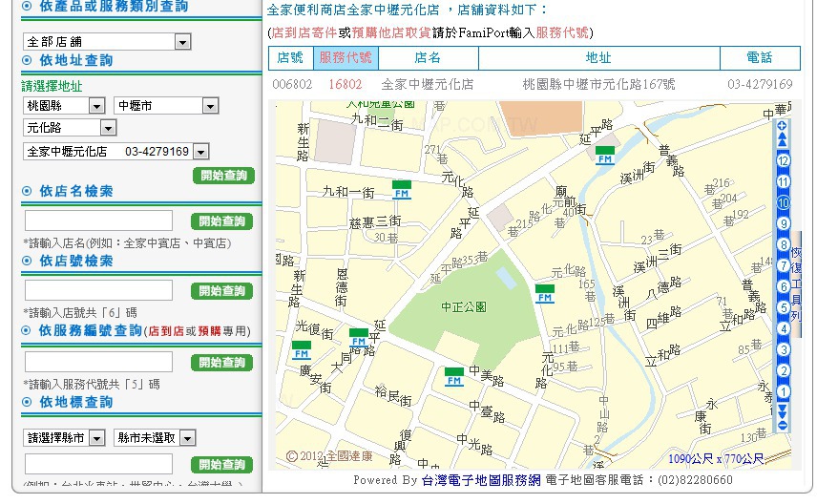
Task: Open the 全家中壢元化店 store dropdown
Action: pos(115,151)
